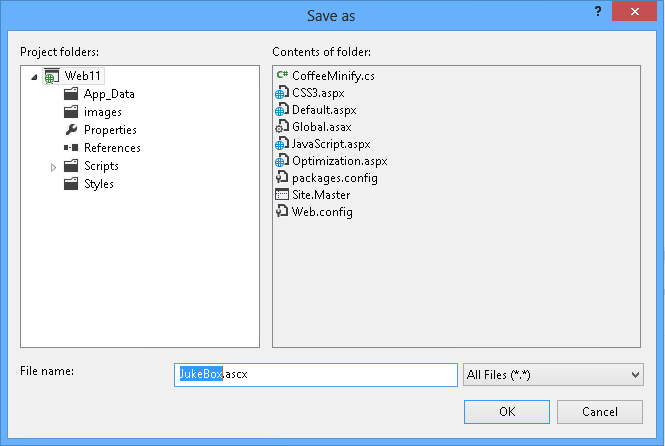
Task: Click the CoffeeMinify.cs C# file icon
Action: 282,76
